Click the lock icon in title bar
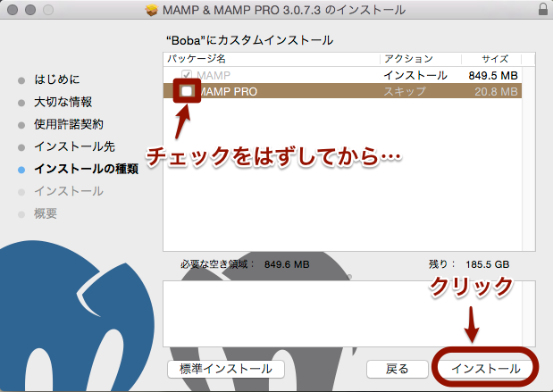The width and height of the screenshot is (553, 392). [x=543, y=9]
